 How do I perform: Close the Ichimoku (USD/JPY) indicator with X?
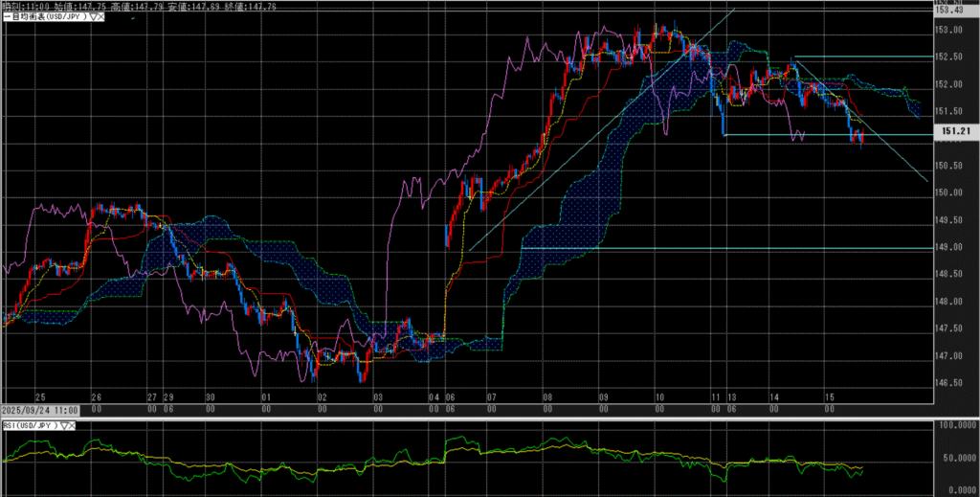coord(102,17)
